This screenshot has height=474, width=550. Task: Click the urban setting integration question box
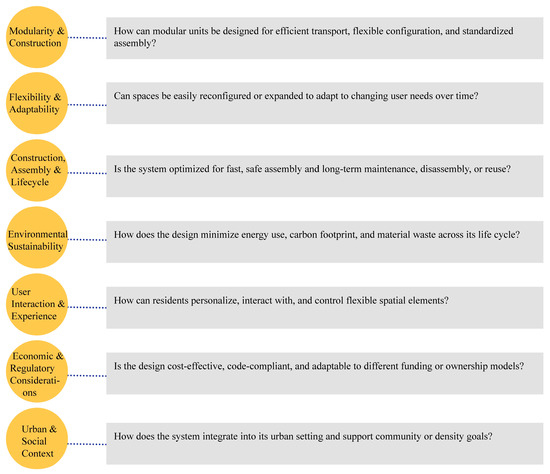pos(324,443)
